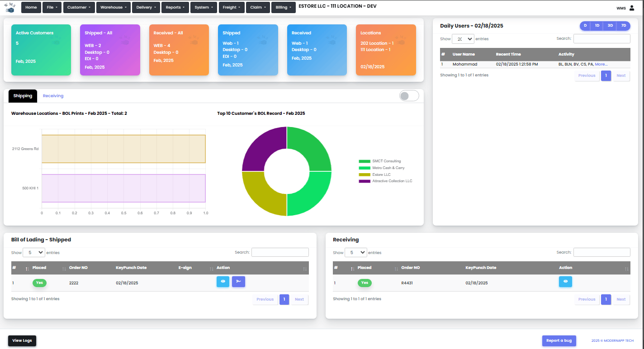
Task: Click the eye view icon for order R4431
Action: pos(565,282)
